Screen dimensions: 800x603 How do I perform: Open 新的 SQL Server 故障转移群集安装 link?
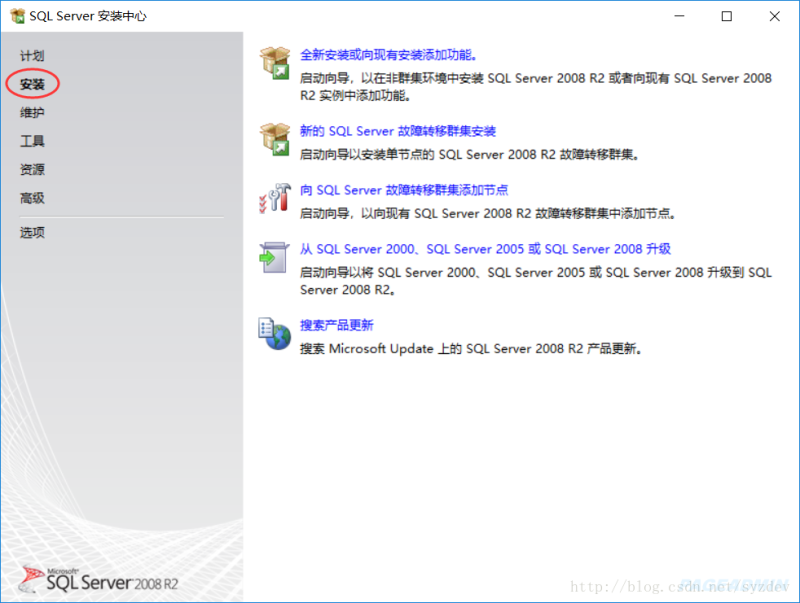(398, 131)
